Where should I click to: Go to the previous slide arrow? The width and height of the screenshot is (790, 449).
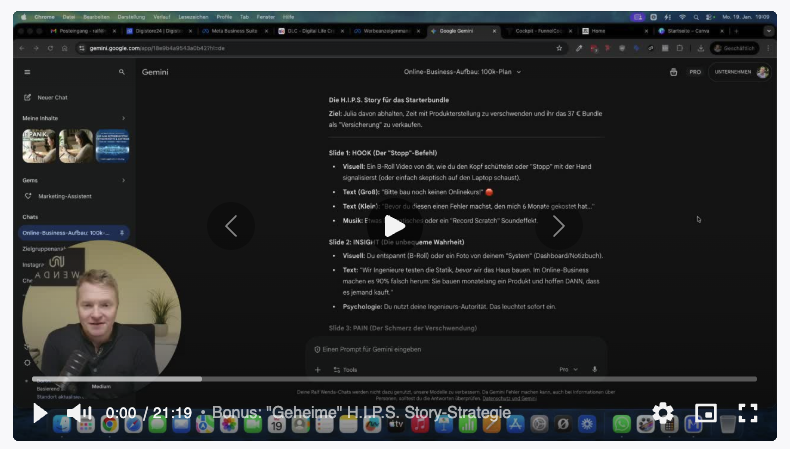tap(231, 226)
